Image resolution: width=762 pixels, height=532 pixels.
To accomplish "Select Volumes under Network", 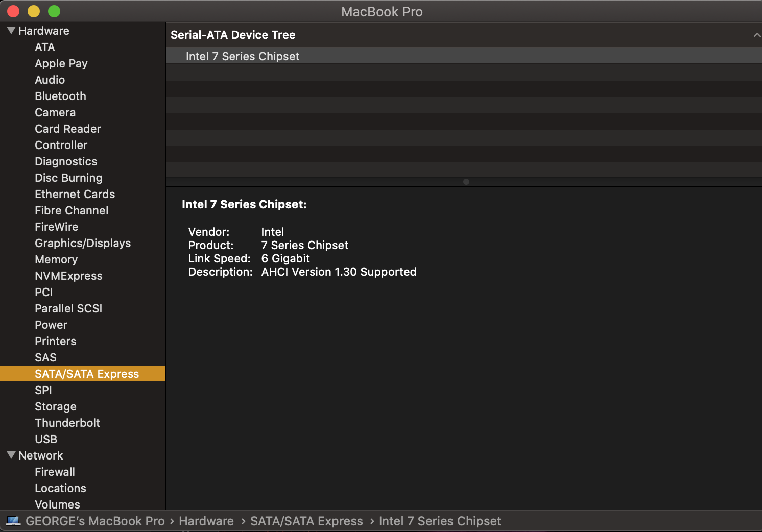I will [x=58, y=504].
